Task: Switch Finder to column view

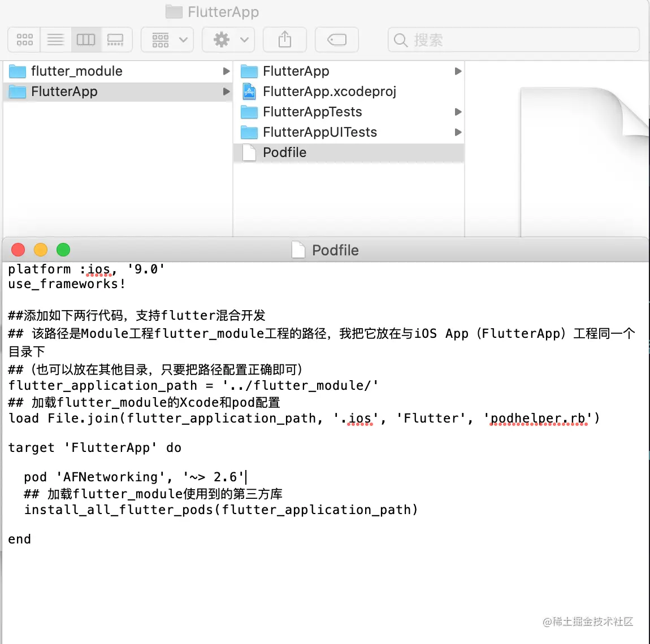Action: (x=86, y=40)
